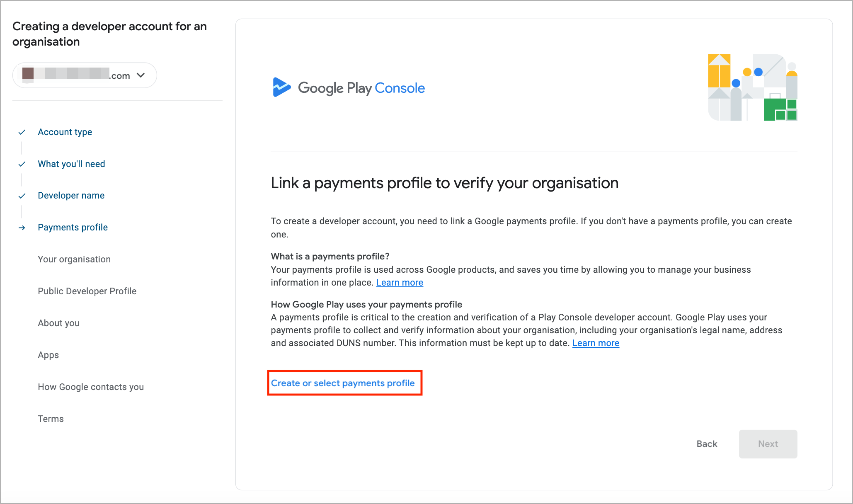
Task: Open the Payments profile step
Action: [73, 228]
